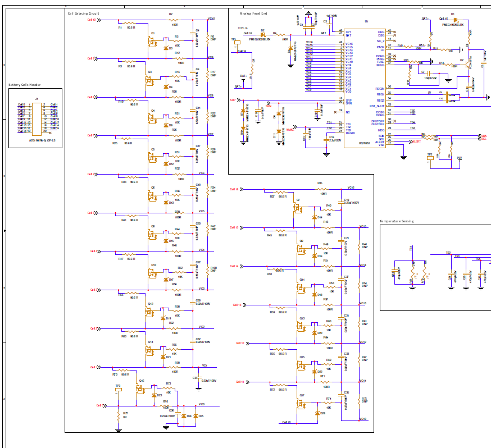
Task: Click the Cell 11 input port
Action: point(243,382)
